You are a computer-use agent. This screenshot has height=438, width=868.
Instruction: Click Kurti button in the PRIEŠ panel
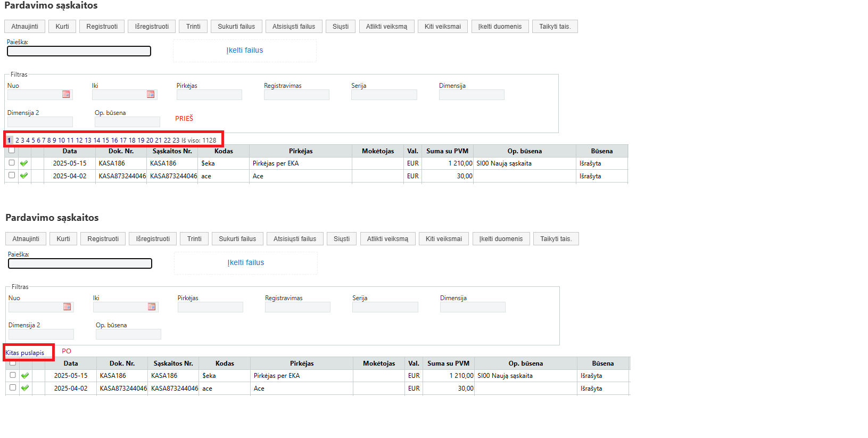click(62, 27)
